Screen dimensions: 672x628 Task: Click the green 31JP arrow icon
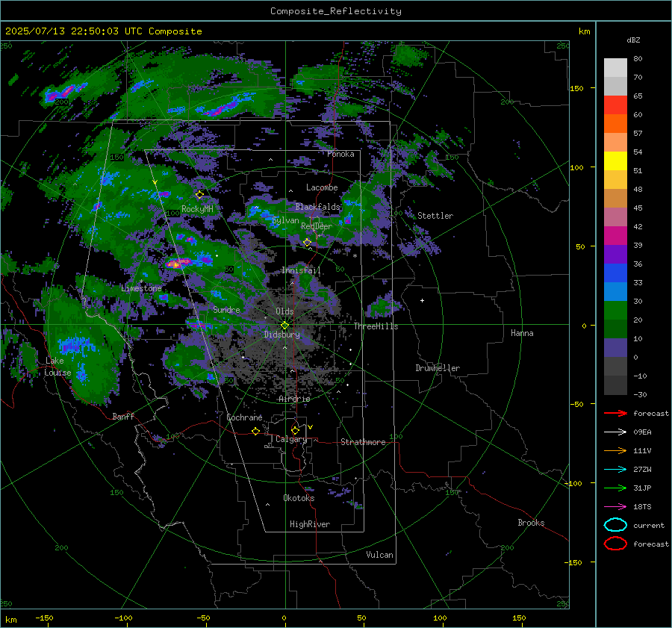(615, 488)
